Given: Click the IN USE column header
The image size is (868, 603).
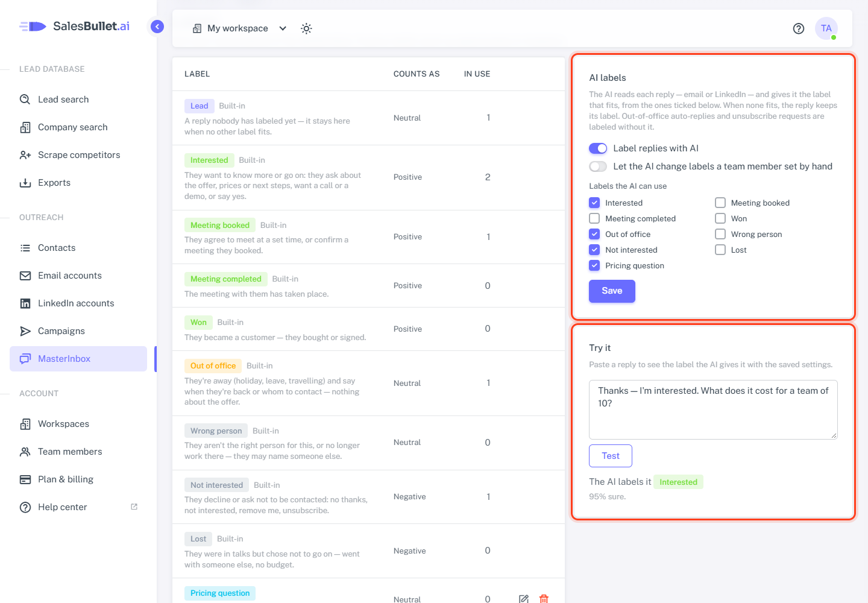Looking at the screenshot, I should tap(477, 74).
